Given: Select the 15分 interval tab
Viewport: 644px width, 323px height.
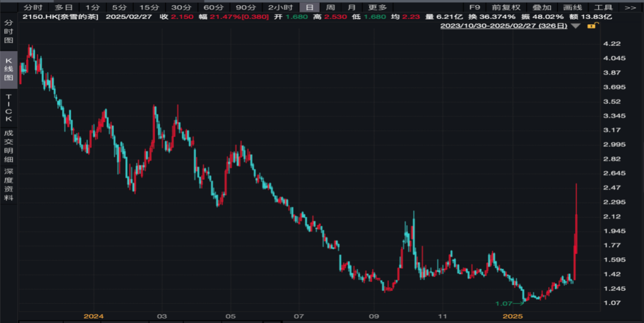Looking at the screenshot, I should tap(149, 7).
